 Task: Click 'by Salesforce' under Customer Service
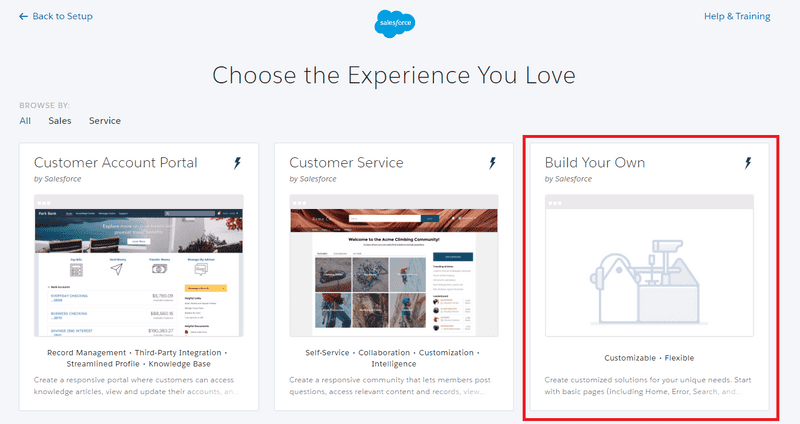[x=313, y=179]
